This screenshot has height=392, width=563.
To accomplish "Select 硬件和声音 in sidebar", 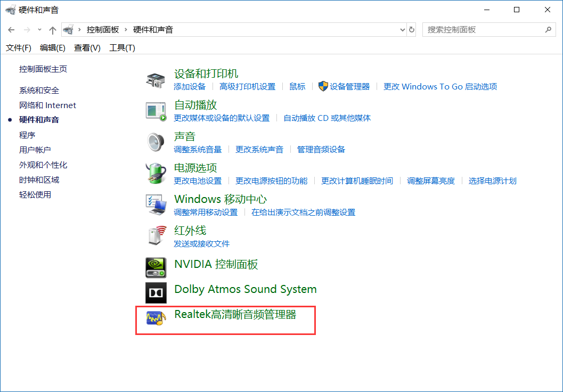I will point(39,120).
